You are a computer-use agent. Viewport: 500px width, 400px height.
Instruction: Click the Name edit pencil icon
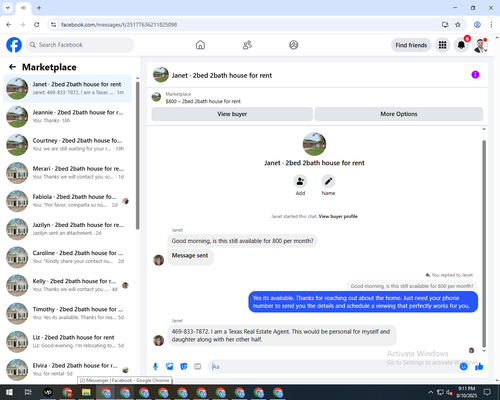328,181
